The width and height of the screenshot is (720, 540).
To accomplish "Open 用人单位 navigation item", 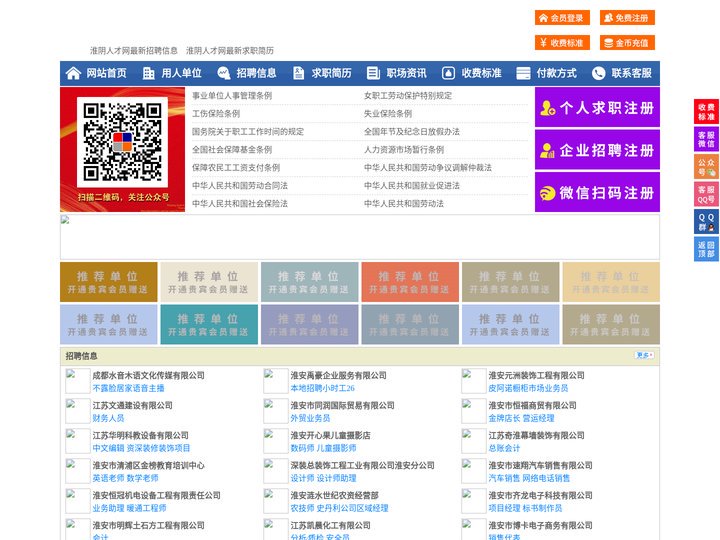I will click(181, 73).
